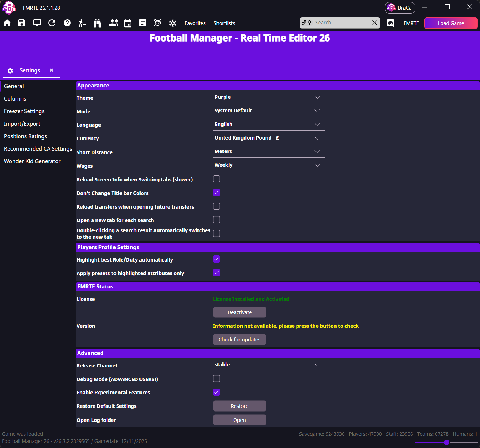This screenshot has width=480, height=448.
Task: Open the binoculars scouting icon
Action: pyautogui.click(x=97, y=23)
